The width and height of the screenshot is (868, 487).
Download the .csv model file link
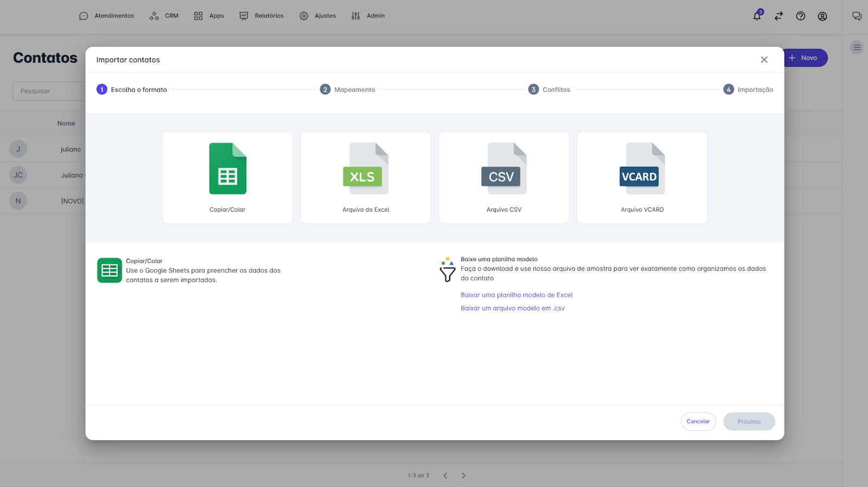click(513, 308)
